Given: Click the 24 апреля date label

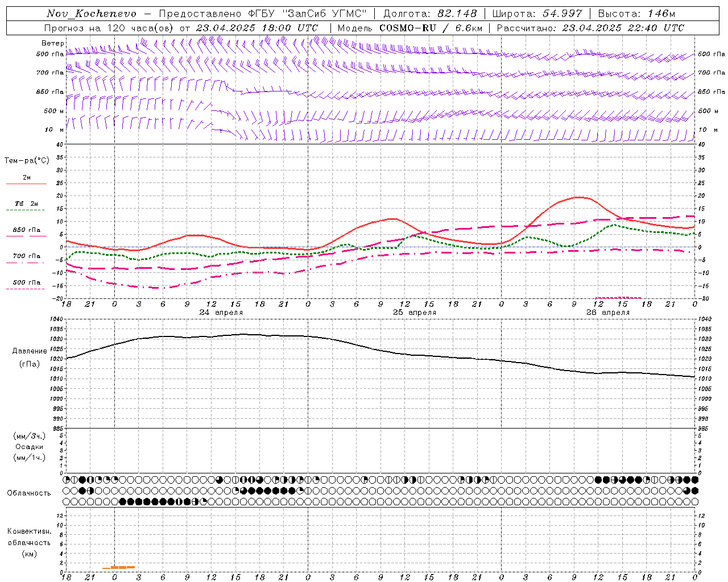Looking at the screenshot, I should [221, 313].
